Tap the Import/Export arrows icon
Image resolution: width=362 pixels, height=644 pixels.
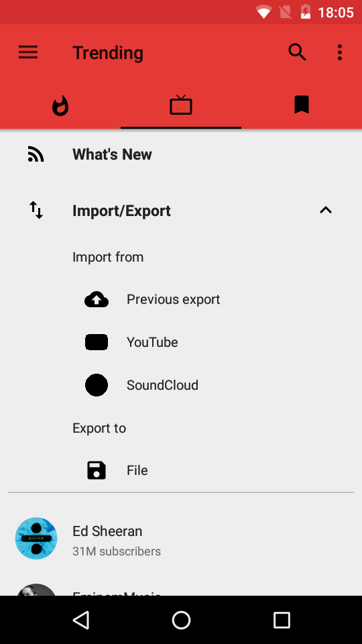tap(36, 210)
